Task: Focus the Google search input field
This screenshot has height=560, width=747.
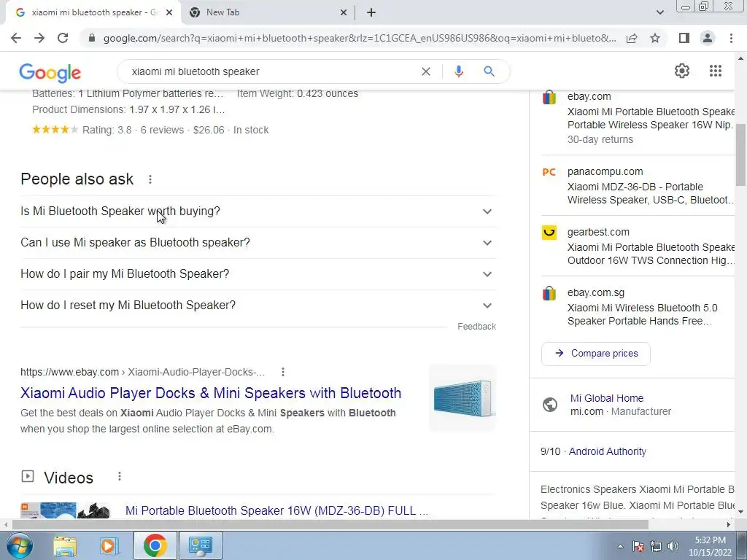Action: (x=271, y=71)
